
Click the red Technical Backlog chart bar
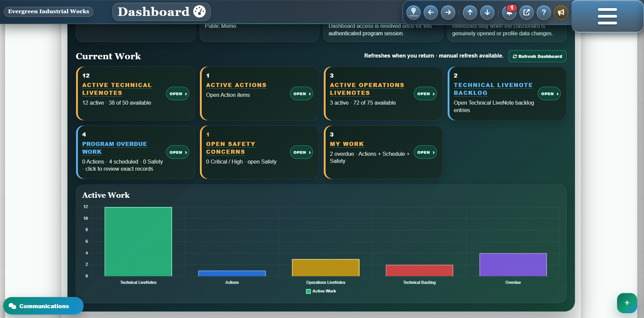419,270
